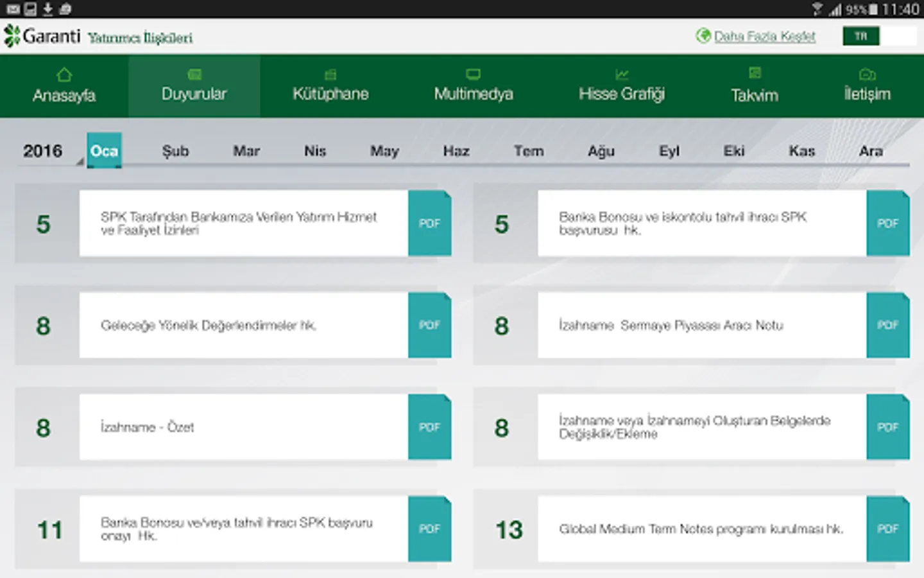Select the Haz month tab
The width and height of the screenshot is (924, 578).
click(x=456, y=151)
